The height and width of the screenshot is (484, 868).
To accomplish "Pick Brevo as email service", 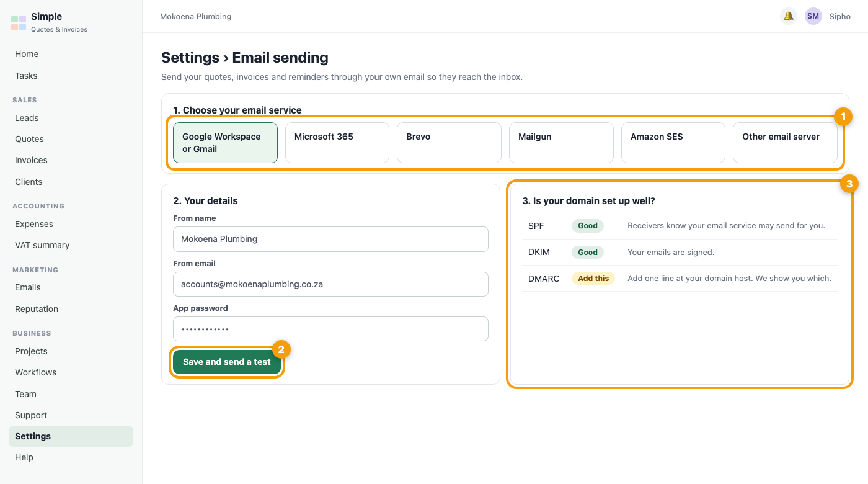I will 449,143.
